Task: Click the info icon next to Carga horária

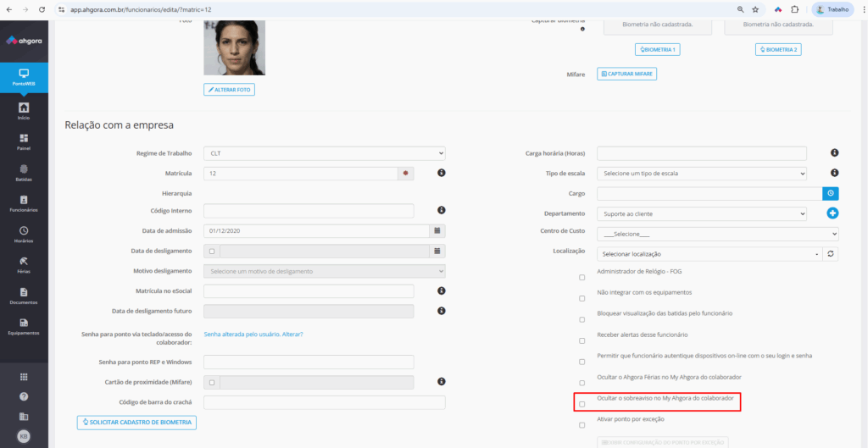Action: click(834, 153)
